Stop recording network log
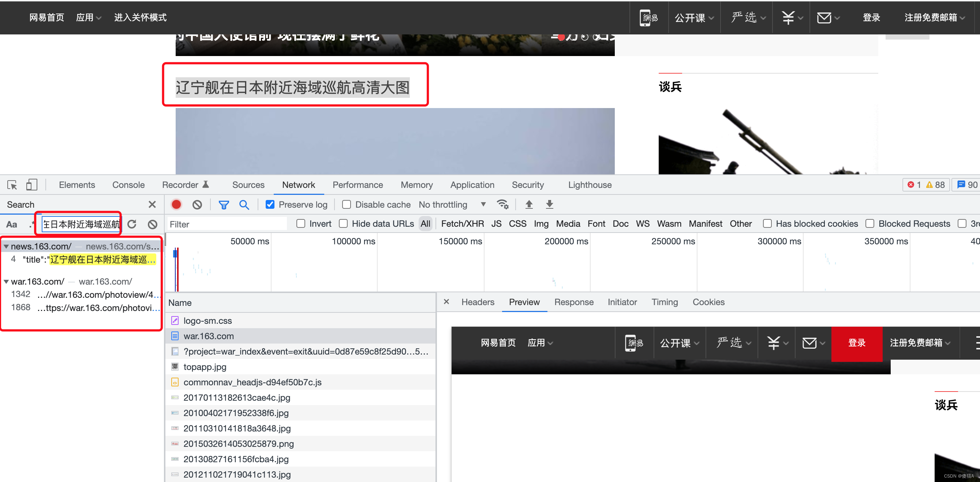This screenshot has height=482, width=980. point(176,204)
